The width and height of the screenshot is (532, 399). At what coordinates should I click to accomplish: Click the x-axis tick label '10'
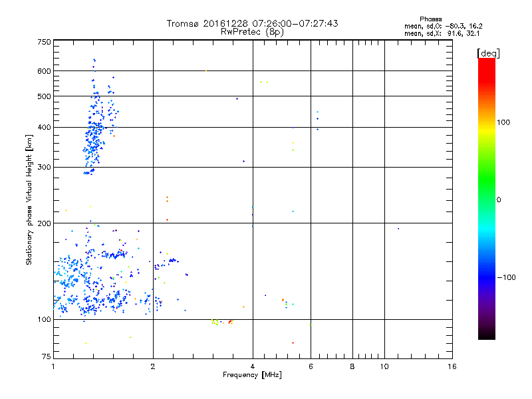[x=384, y=366]
